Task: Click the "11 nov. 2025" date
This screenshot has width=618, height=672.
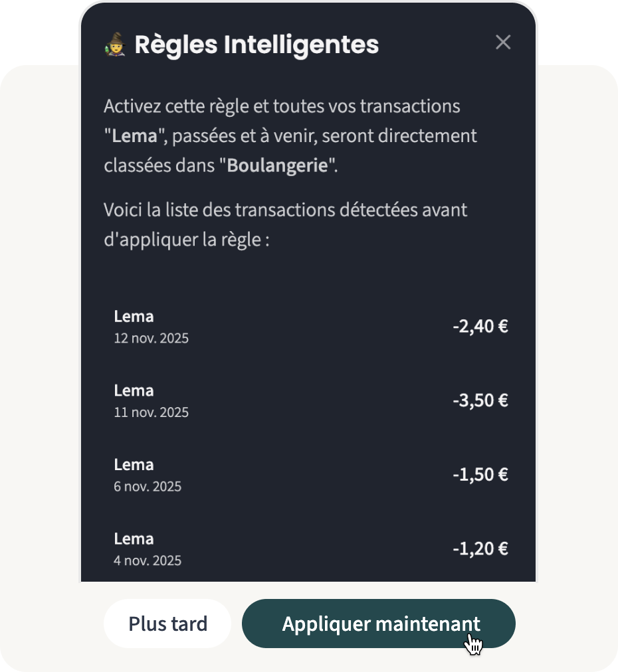Action: click(151, 413)
